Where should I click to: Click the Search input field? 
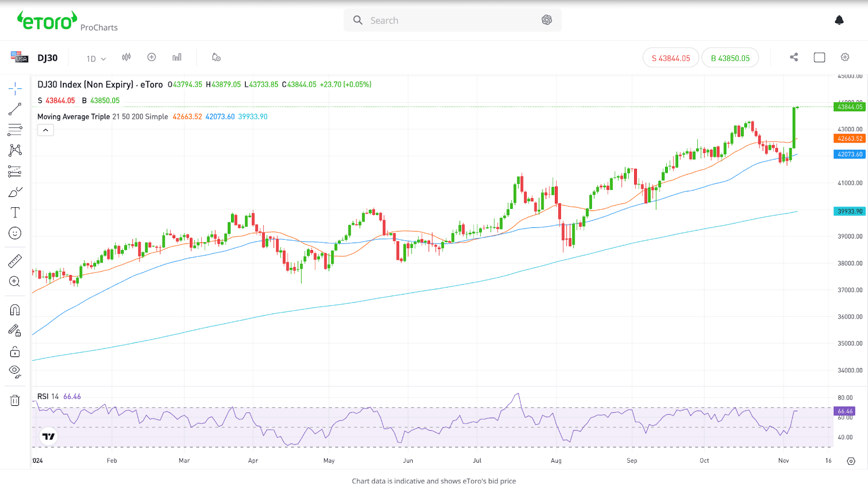tap(452, 20)
